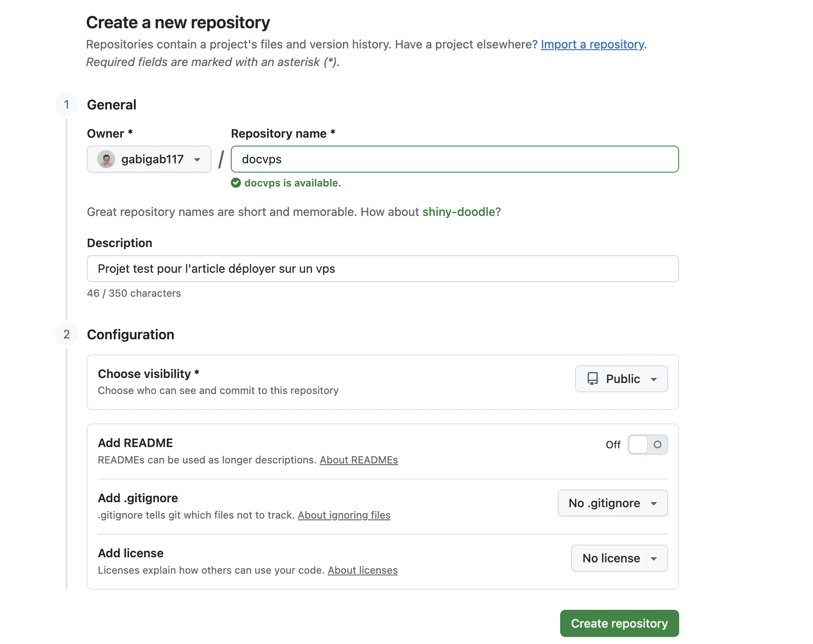Toggle the Add README switch on
Viewport: 813px width, 644px height.
click(x=647, y=444)
